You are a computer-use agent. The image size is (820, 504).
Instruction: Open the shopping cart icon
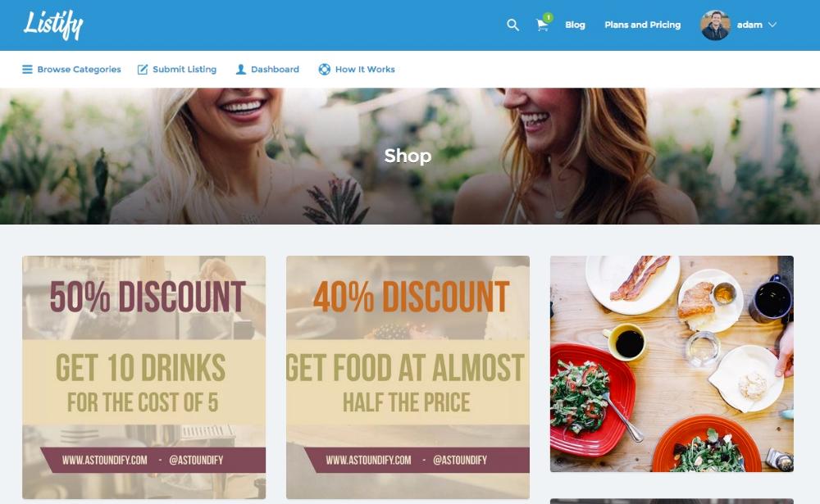[542, 25]
